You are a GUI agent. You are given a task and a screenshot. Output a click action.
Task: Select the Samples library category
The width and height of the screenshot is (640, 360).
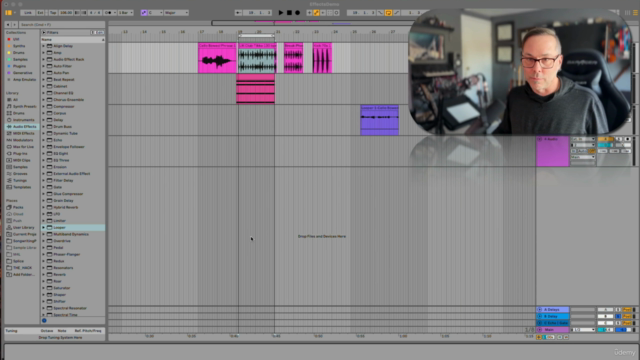click(x=20, y=167)
